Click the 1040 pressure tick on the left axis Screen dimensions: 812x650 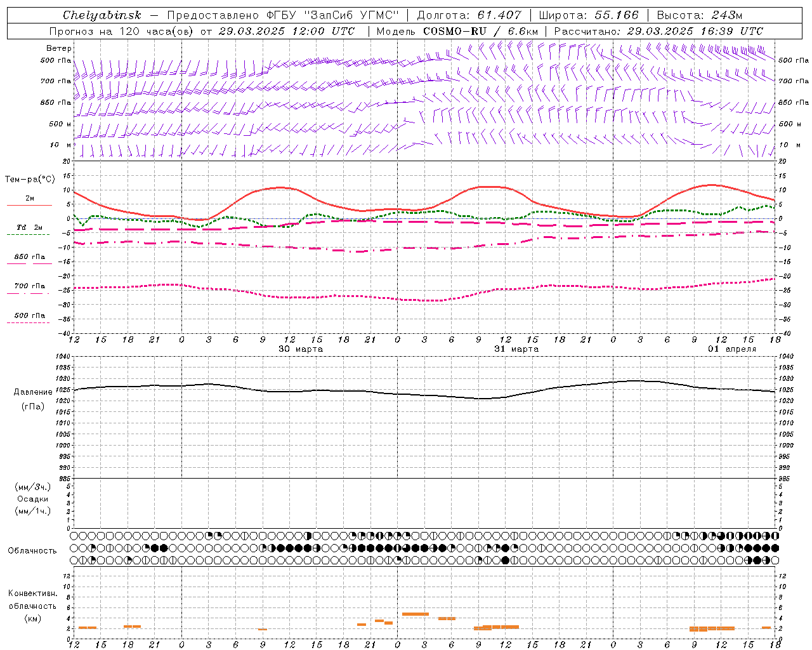coord(63,357)
